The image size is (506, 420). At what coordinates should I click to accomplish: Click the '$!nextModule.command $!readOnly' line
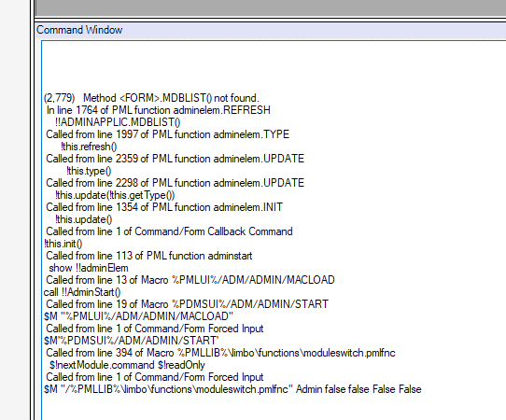coord(127,365)
